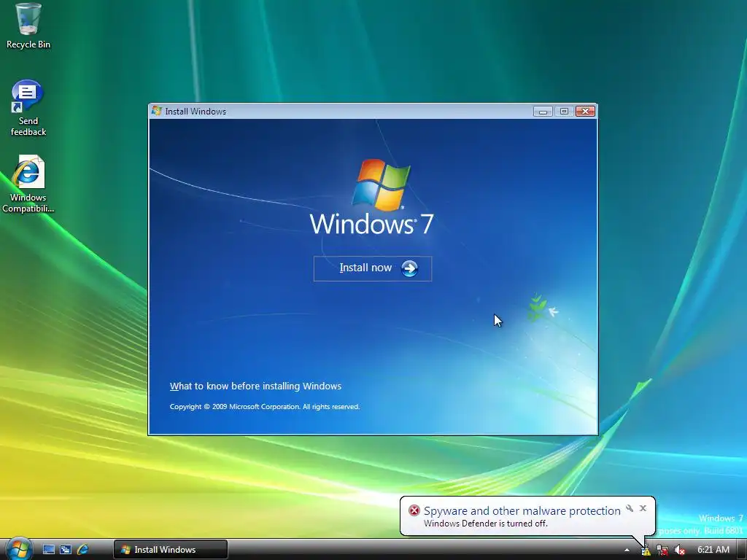Click the Windows 7 logo in installer
This screenshot has height=560, width=747.
coord(372,198)
